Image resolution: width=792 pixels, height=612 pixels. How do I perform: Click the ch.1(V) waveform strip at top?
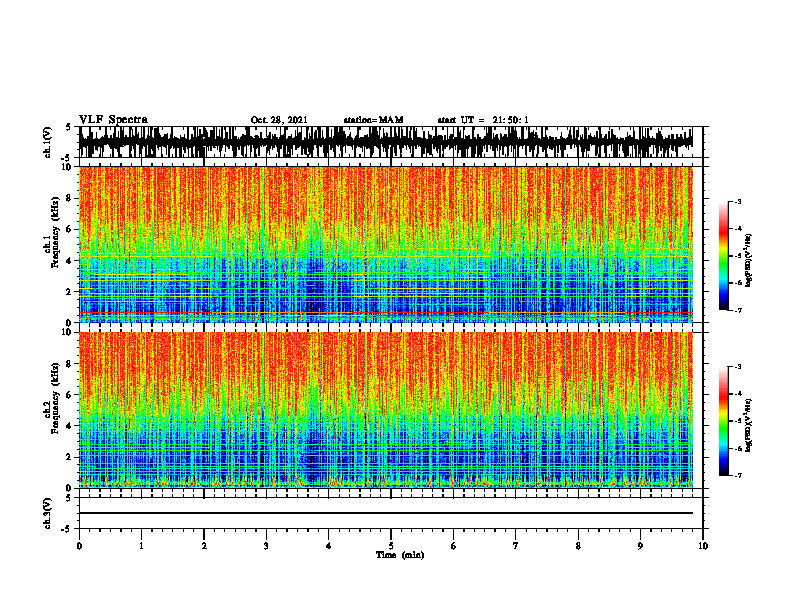point(386,142)
